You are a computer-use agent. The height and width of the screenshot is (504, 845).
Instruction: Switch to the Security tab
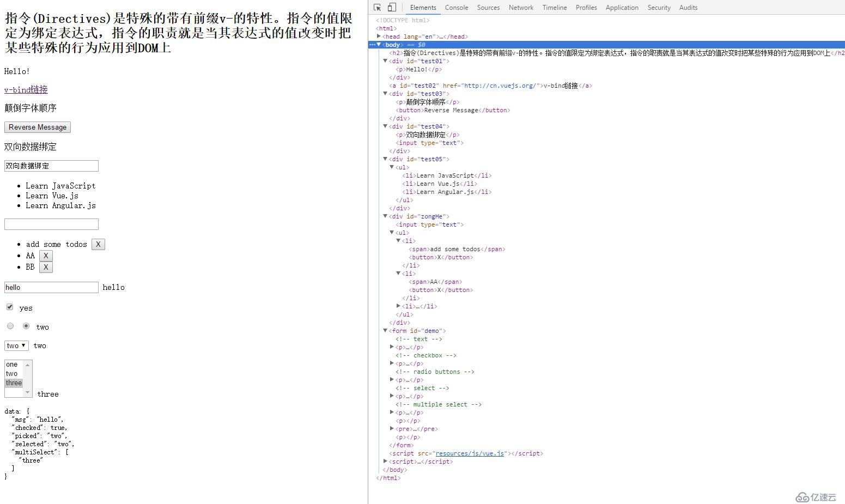[659, 8]
